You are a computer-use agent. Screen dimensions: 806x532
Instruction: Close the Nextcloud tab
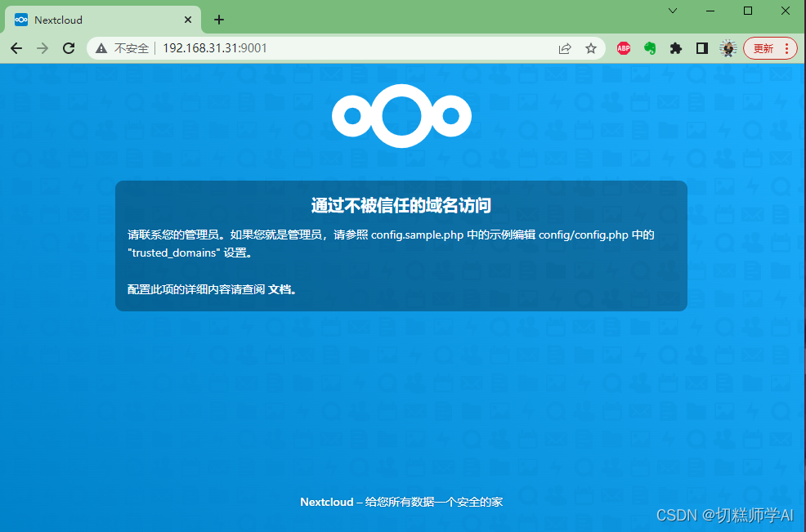pyautogui.click(x=188, y=20)
